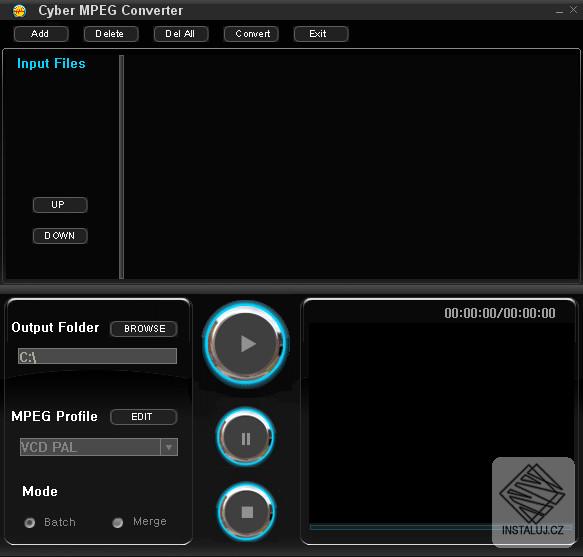The height and width of the screenshot is (557, 583).
Task: Click the Exit button
Action: pyautogui.click(x=321, y=34)
